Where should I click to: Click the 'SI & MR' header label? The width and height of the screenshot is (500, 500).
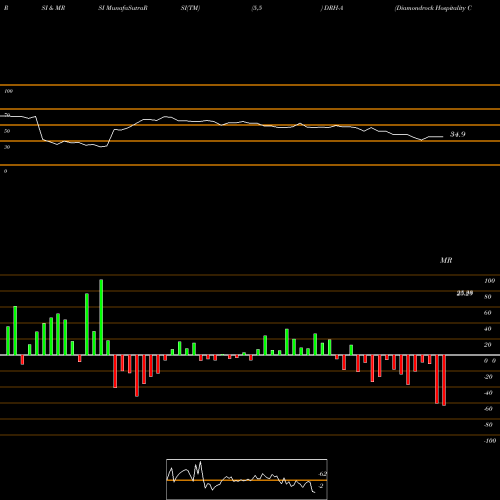point(53,8)
